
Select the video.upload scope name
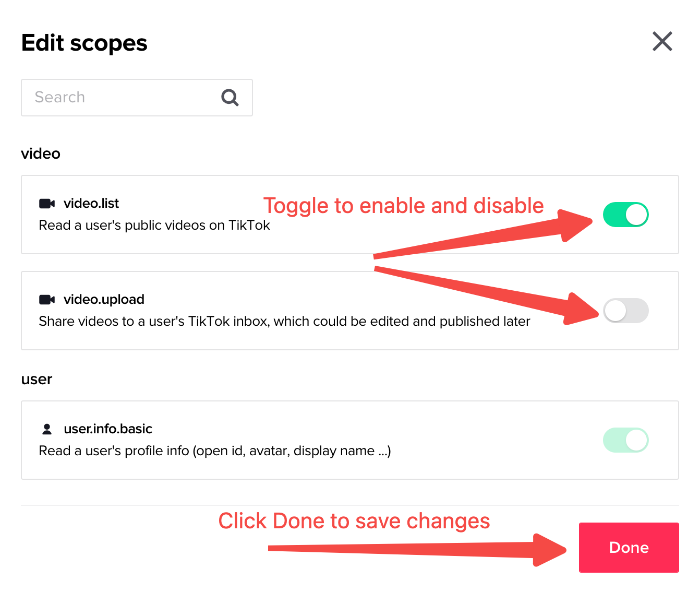tap(104, 300)
